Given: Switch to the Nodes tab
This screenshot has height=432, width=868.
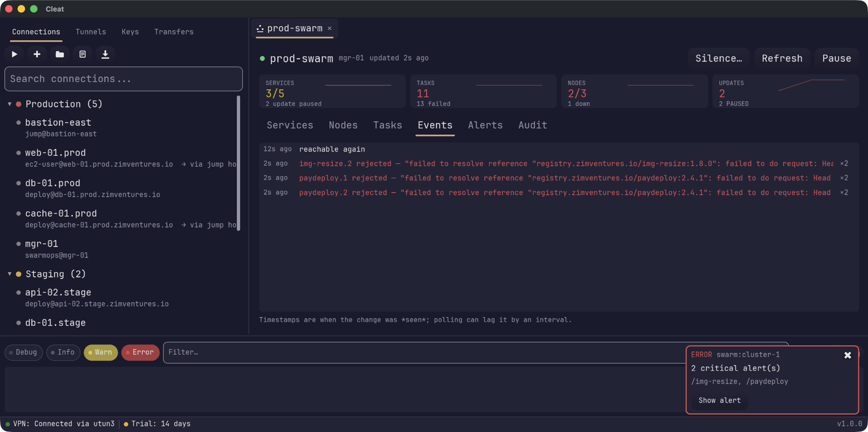Looking at the screenshot, I should click(343, 125).
